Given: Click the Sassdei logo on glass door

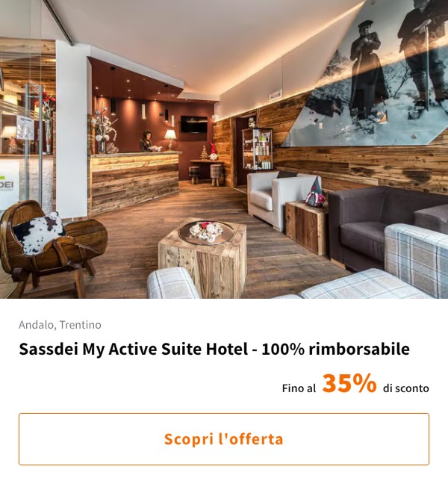Looking at the screenshot, I should coord(7,184).
